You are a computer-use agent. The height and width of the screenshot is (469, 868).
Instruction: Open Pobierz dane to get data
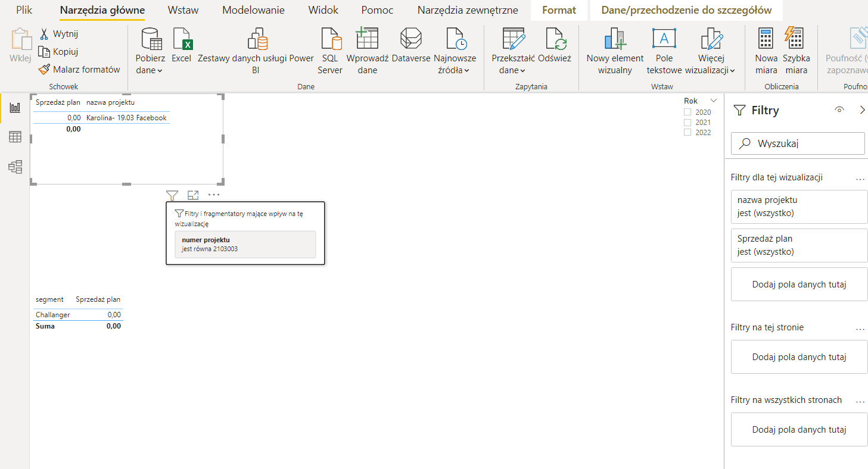[x=149, y=51]
